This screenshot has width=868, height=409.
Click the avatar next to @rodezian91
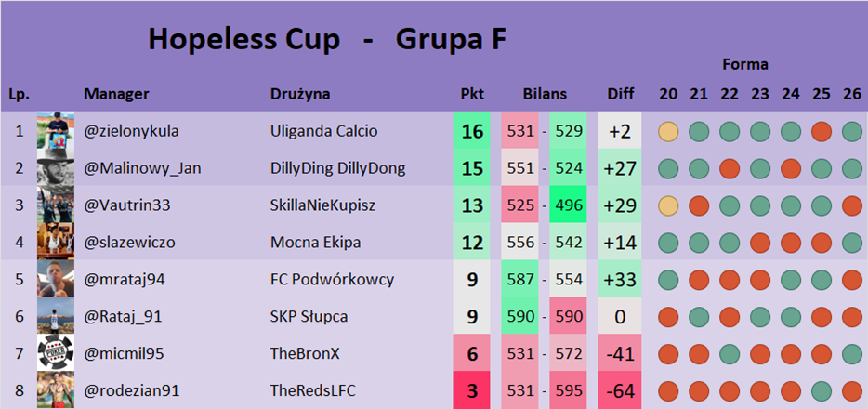[x=55, y=390]
